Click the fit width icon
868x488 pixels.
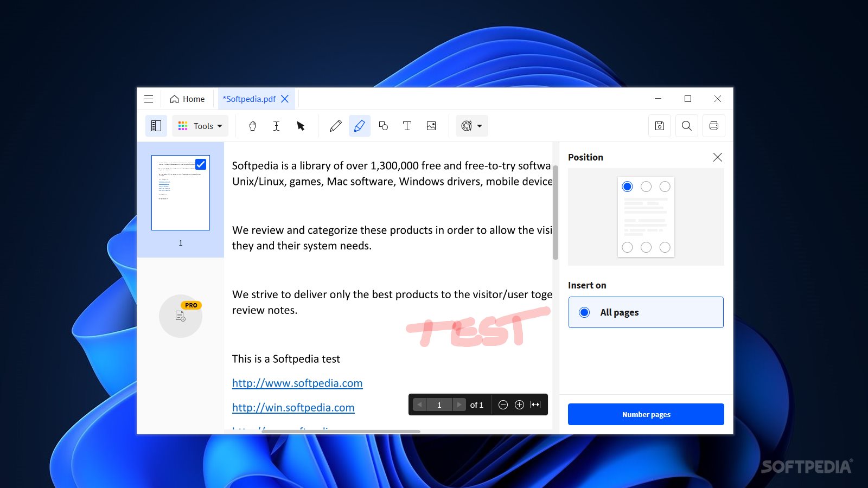pyautogui.click(x=535, y=404)
